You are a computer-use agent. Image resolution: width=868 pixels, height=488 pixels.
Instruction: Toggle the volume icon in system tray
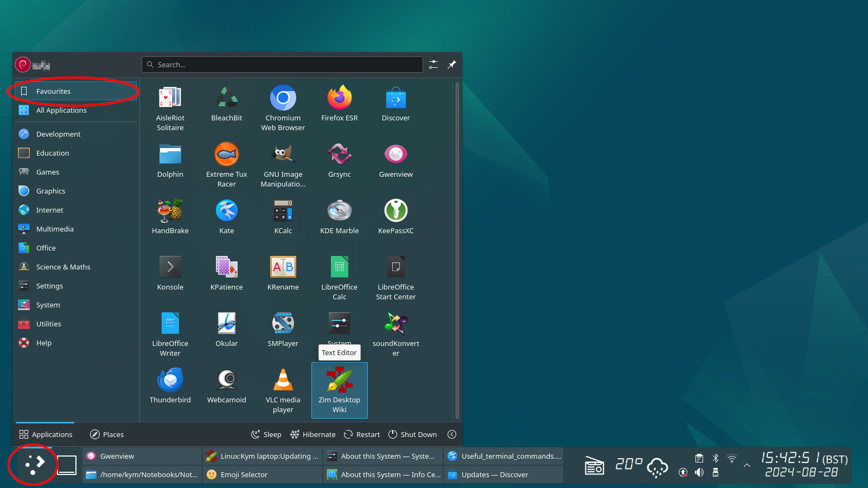699,472
